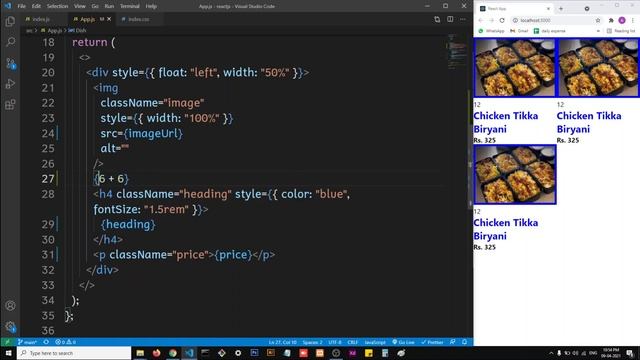The height and width of the screenshot is (360, 640).
Task: Open the Selection menu
Action: 57,6
